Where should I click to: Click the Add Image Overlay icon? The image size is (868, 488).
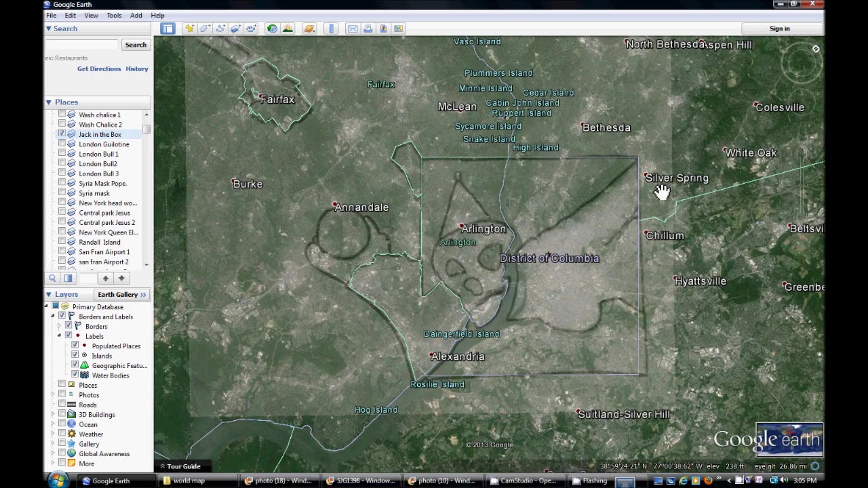[x=235, y=28]
